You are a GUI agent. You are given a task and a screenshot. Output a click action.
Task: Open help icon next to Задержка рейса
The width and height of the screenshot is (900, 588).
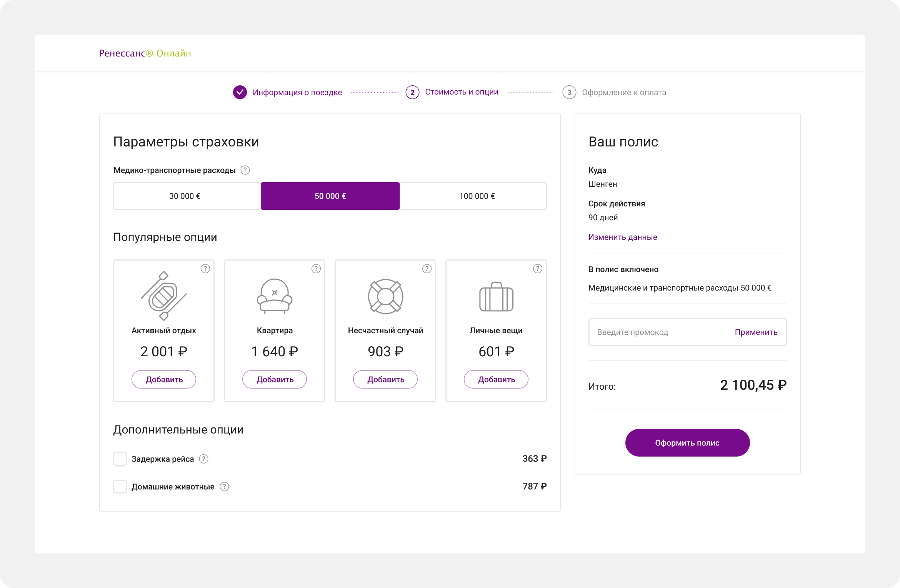tap(203, 459)
